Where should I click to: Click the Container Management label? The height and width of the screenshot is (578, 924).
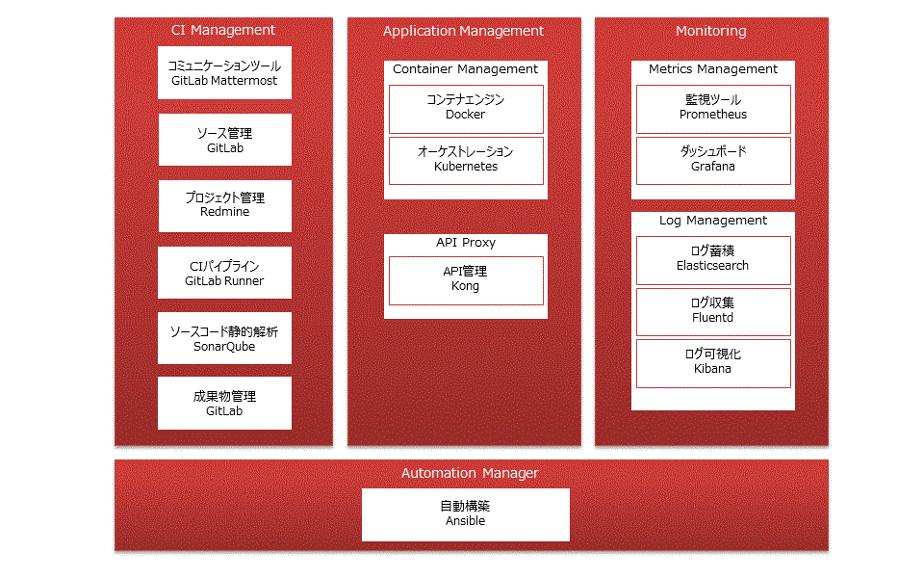pos(466,69)
